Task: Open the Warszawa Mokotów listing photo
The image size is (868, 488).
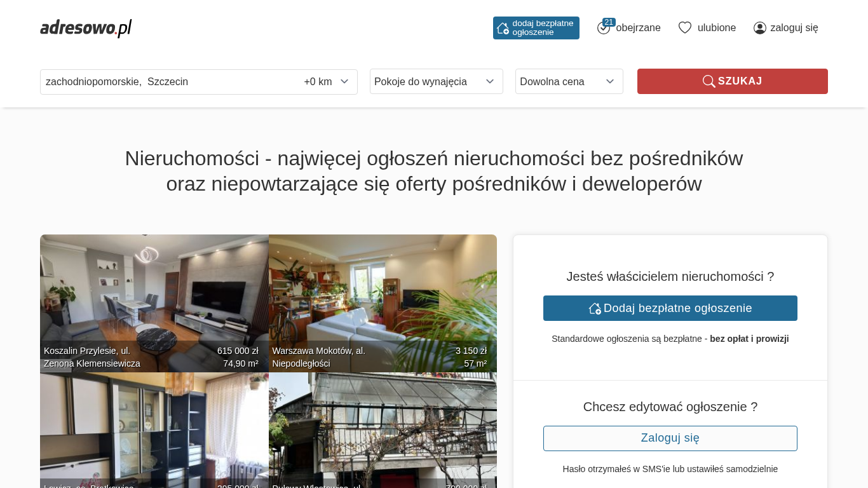Action: click(x=383, y=303)
